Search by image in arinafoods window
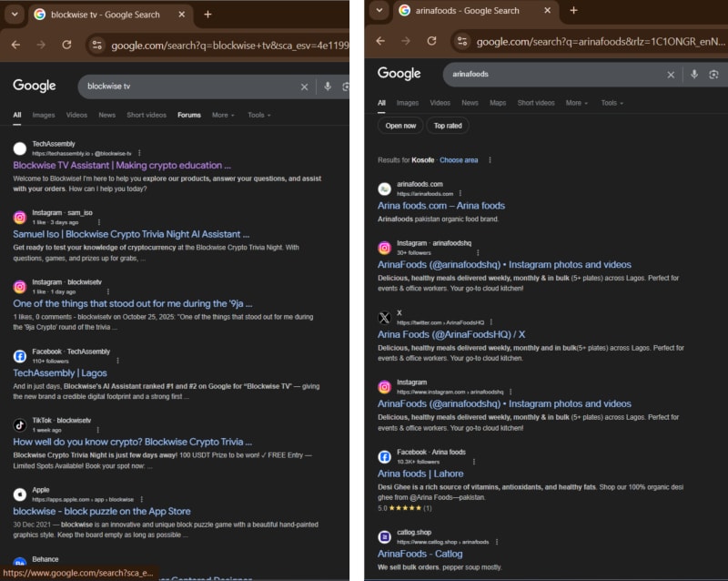The image size is (728, 581). coord(713,75)
